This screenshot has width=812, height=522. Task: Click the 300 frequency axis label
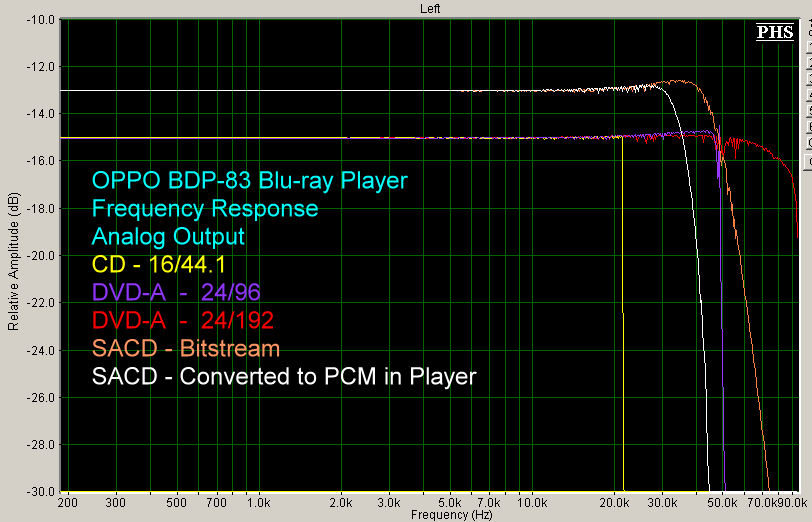click(x=115, y=503)
